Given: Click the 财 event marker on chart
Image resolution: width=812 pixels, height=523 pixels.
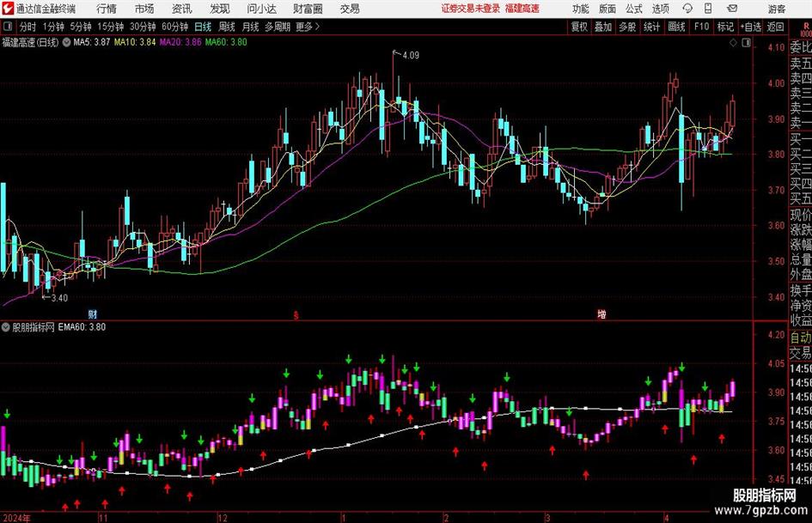Looking at the screenshot, I should [93, 314].
